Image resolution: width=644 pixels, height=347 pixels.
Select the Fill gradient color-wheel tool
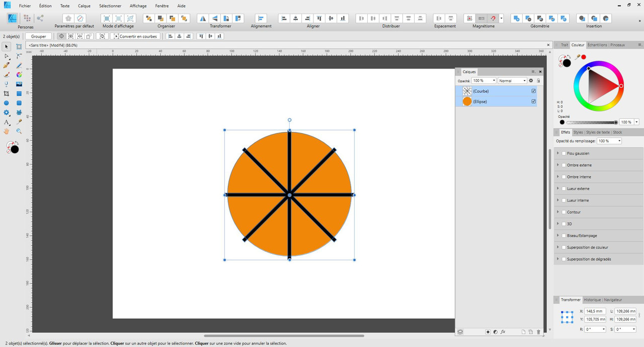[x=19, y=75]
